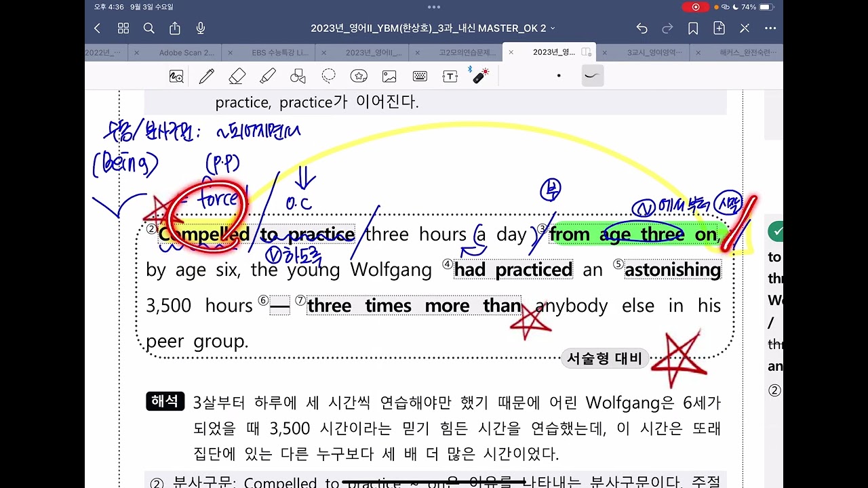Tap the black 해석 badge
This screenshot has height=488, width=868.
pyautogui.click(x=165, y=401)
